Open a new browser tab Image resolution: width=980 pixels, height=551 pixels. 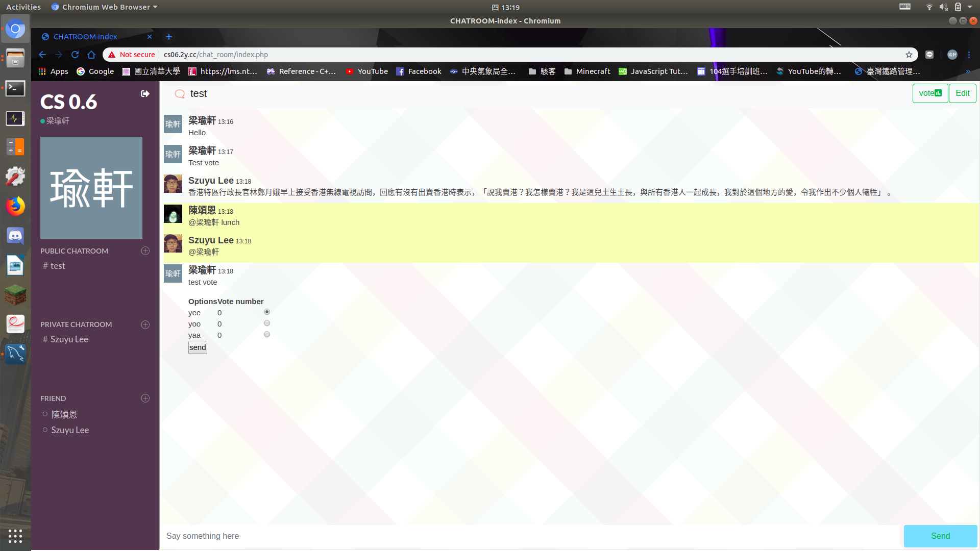pos(169,37)
